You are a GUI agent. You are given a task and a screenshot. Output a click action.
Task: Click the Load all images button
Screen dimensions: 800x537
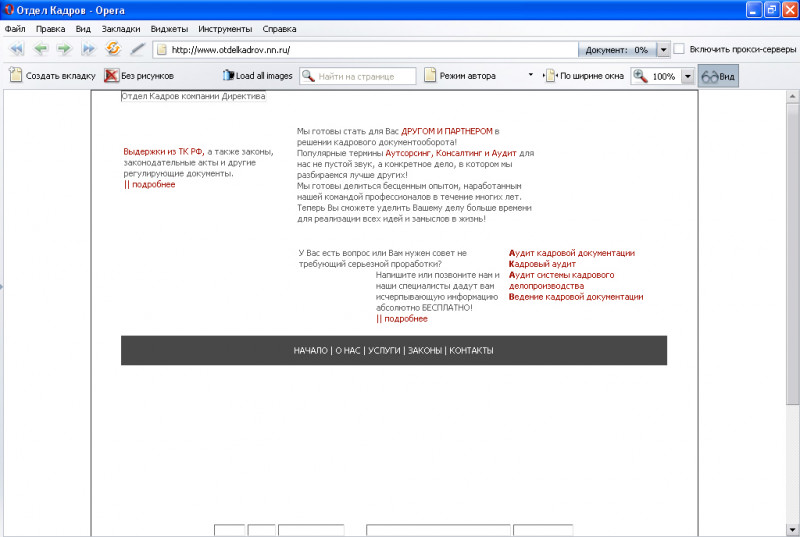pyautogui.click(x=257, y=75)
